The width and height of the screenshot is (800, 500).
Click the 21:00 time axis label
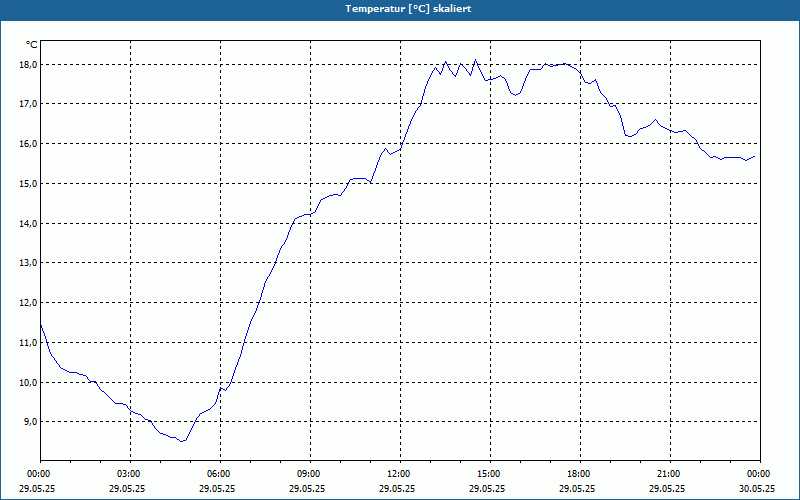pos(670,474)
